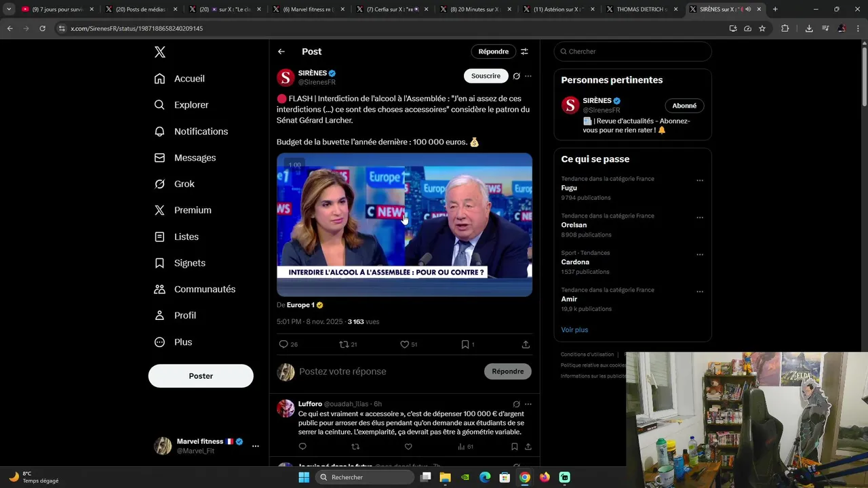
Task: Open Lufforo's profile name
Action: click(310, 404)
